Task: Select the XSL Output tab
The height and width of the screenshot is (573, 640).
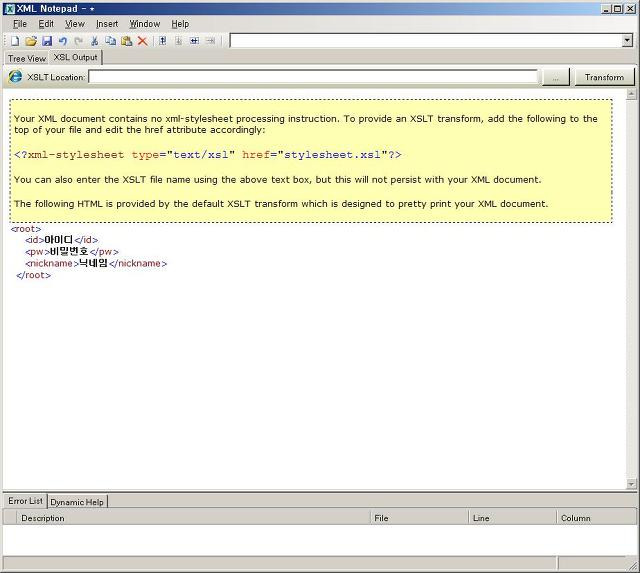Action: tap(76, 57)
